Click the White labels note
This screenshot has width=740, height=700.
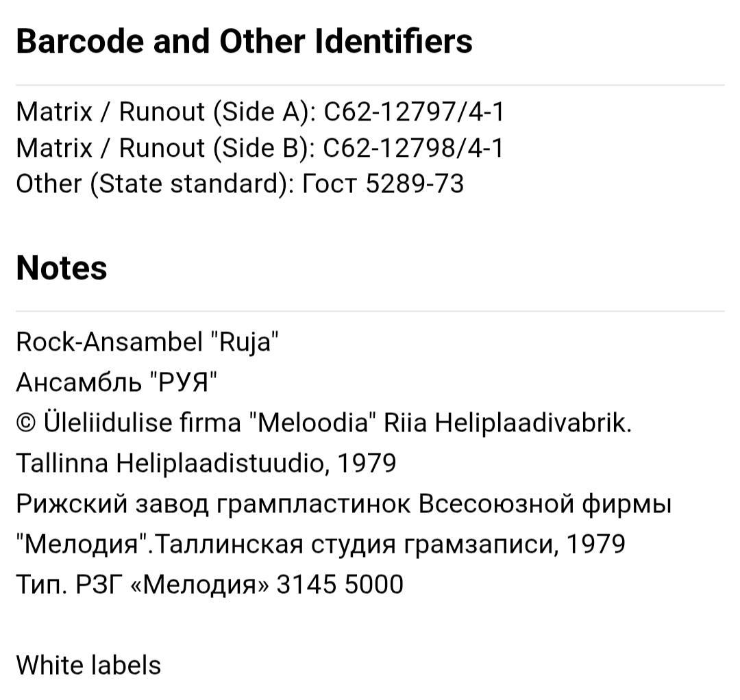[x=88, y=665]
